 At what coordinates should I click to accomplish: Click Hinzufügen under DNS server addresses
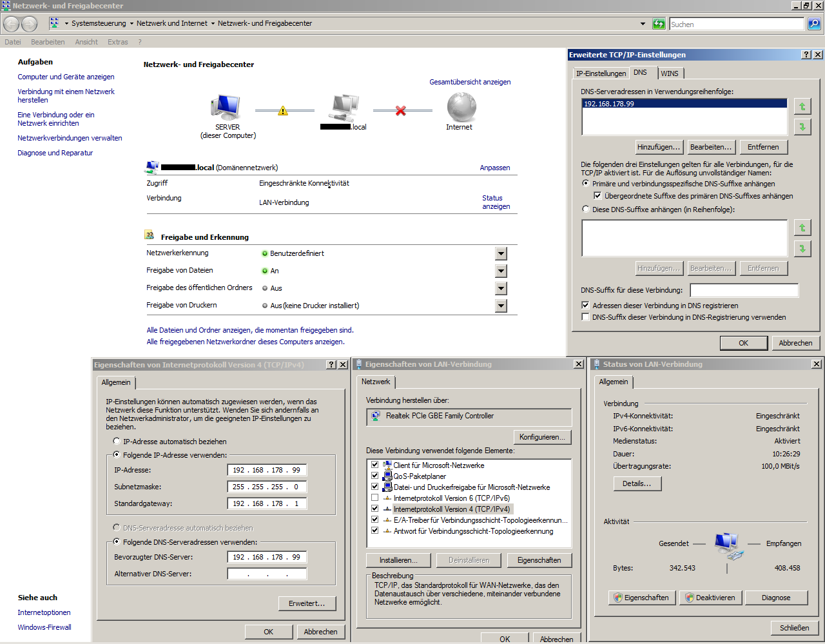659,147
